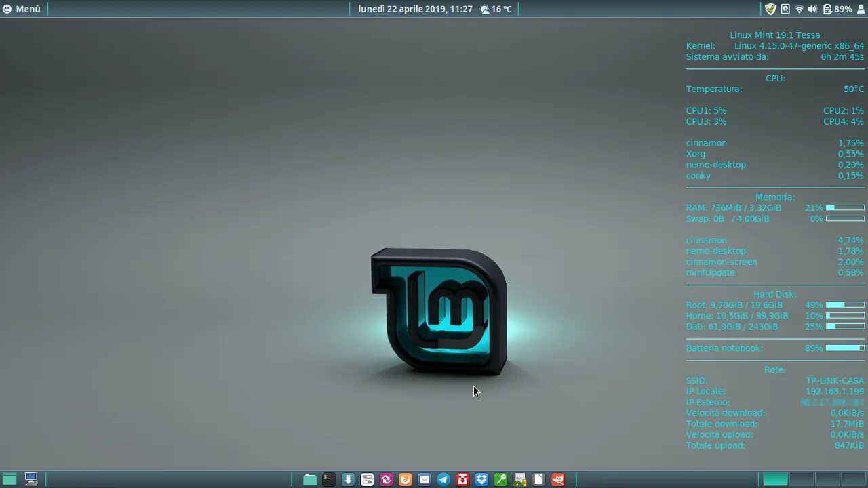Click the local IP '192.168.1.199'
Viewport: 868px width, 488px height.
click(835, 391)
